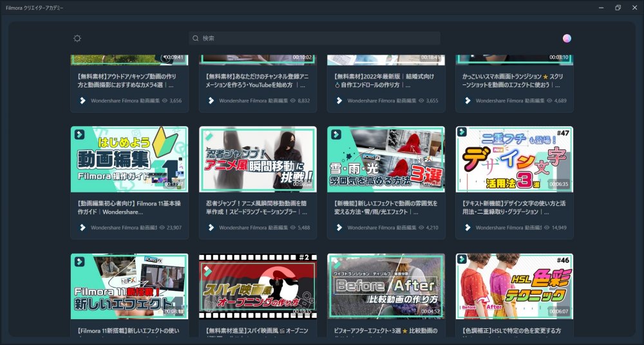The height and width of the screenshot is (345, 644).
Task: Open the HSL色彩テクニック thumbnail
Action: tap(514, 286)
